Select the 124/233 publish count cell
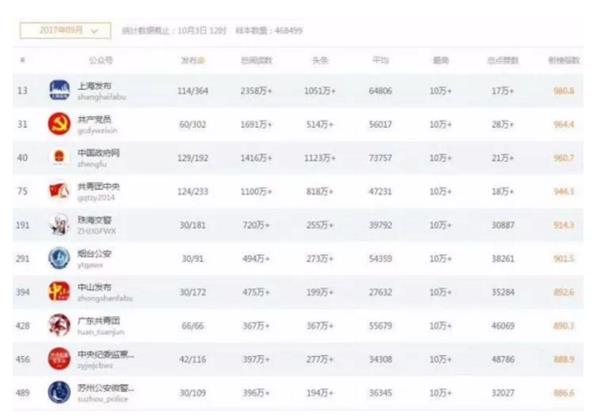The width and height of the screenshot is (600, 420). tap(193, 191)
